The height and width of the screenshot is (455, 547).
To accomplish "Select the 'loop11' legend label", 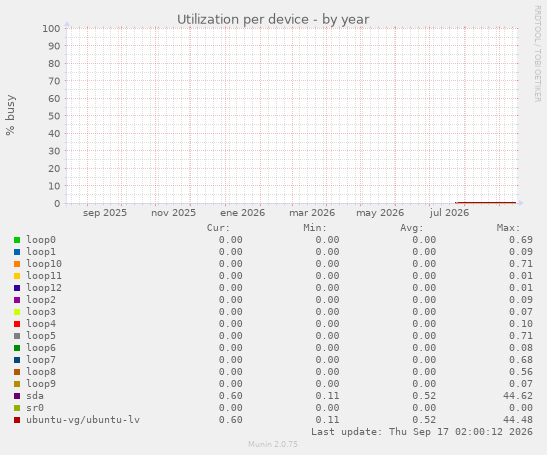I will point(44,276).
